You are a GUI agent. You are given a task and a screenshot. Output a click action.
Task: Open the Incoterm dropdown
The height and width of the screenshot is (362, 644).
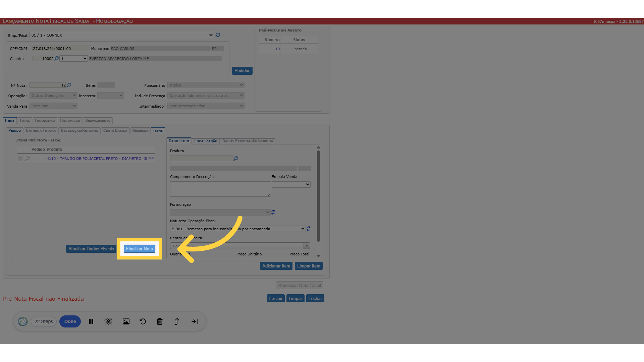click(x=111, y=96)
